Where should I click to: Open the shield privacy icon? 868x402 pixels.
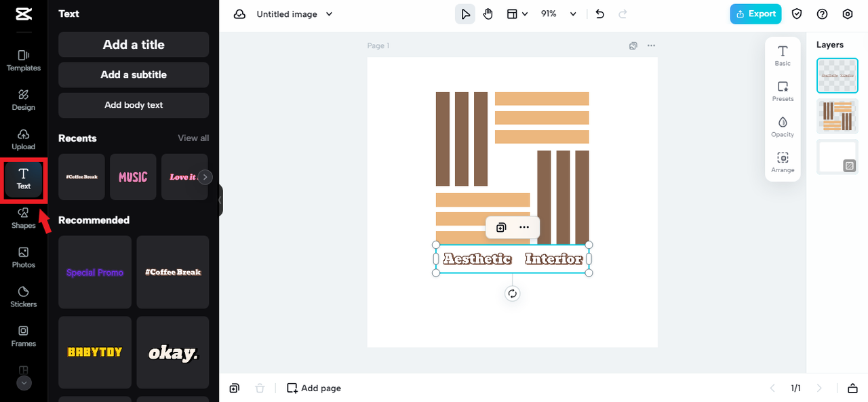(x=797, y=14)
